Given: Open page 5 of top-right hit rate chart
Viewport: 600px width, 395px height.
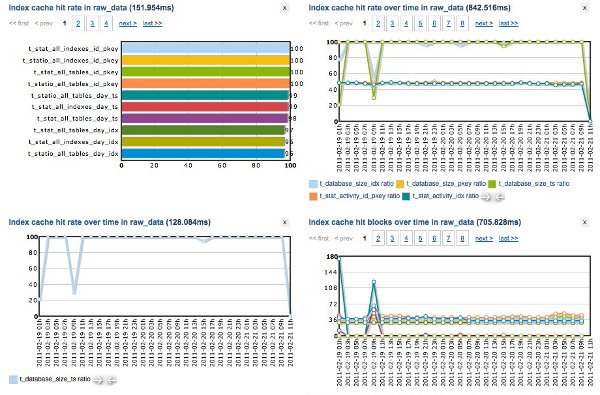Looking at the screenshot, I should 420,23.
